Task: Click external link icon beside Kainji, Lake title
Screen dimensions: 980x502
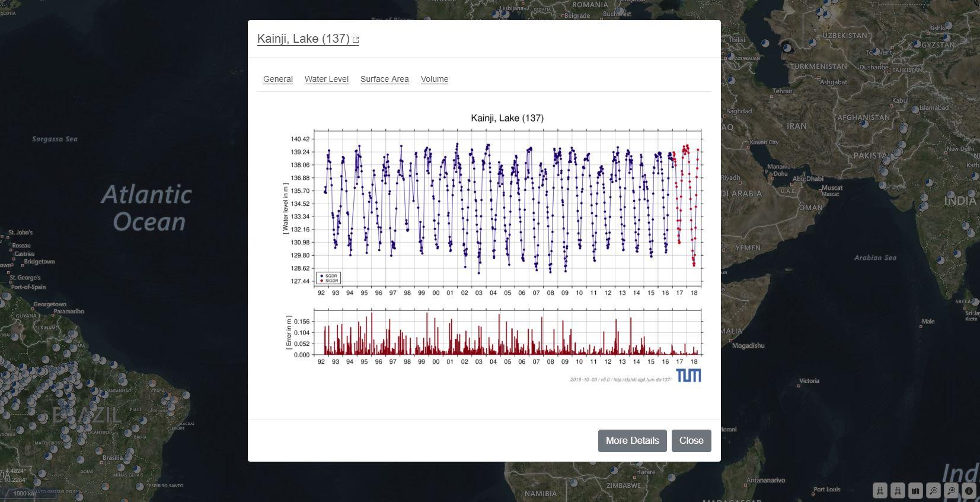Action: click(x=356, y=40)
